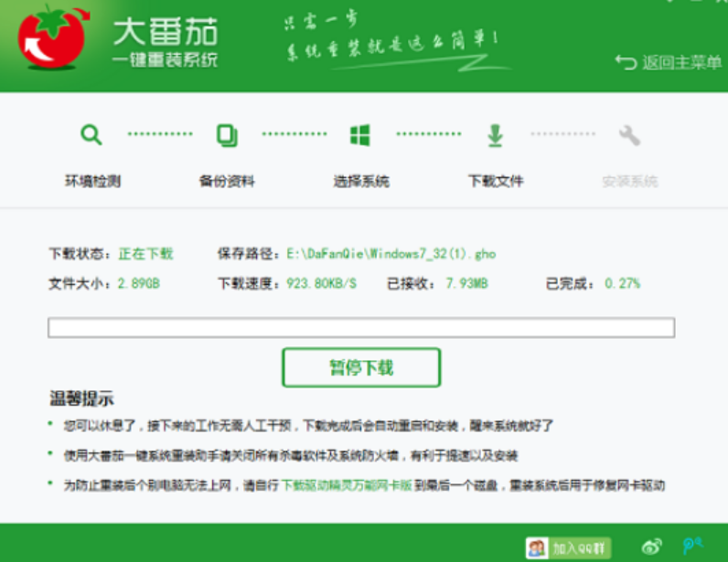Click the file size value 2.89GB

pos(138,283)
